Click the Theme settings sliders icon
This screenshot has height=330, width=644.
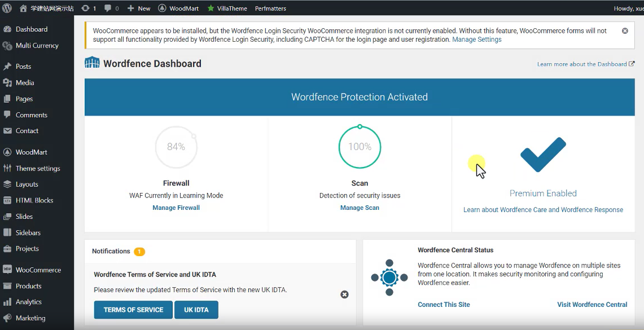coord(7,168)
